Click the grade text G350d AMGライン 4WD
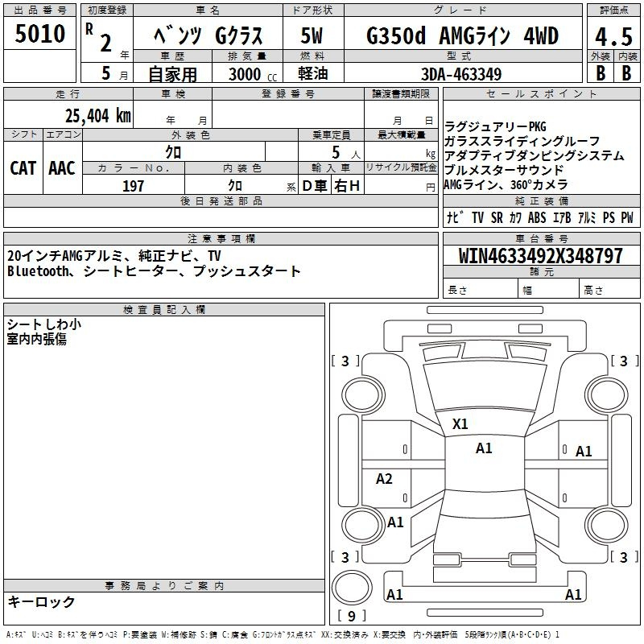Image resolution: width=644 pixels, height=644 pixels. pyautogui.click(x=462, y=36)
